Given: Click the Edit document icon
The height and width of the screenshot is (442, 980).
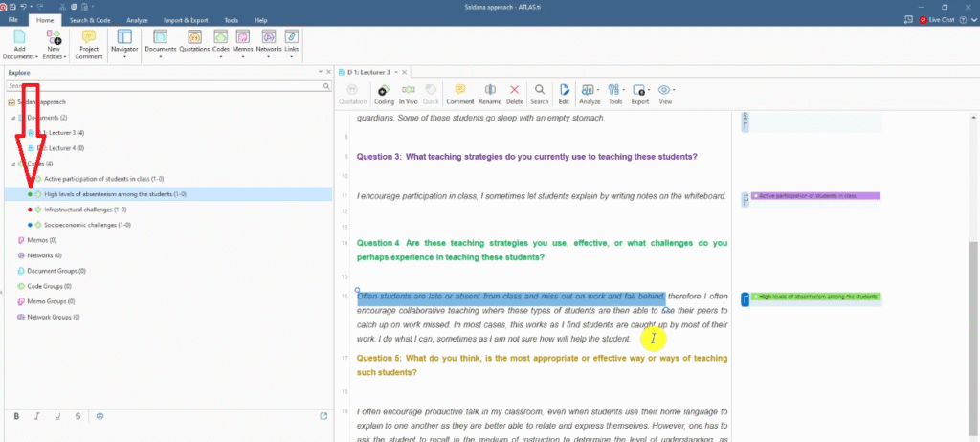Looking at the screenshot, I should pyautogui.click(x=564, y=94).
